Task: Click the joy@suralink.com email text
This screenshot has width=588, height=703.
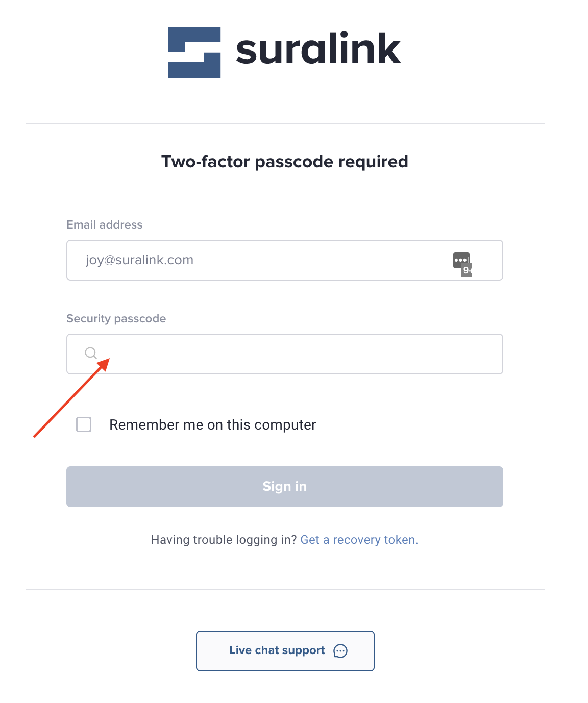Action: 139,260
